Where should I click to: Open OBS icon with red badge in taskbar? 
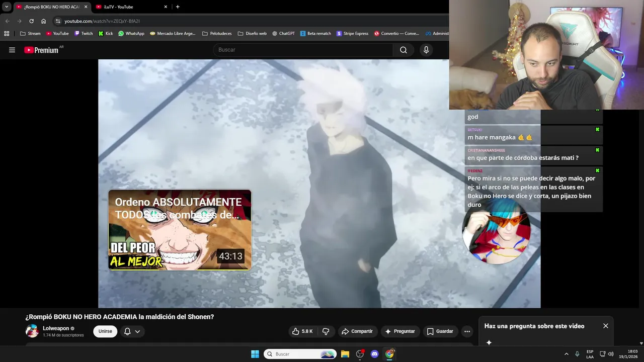(x=360, y=354)
